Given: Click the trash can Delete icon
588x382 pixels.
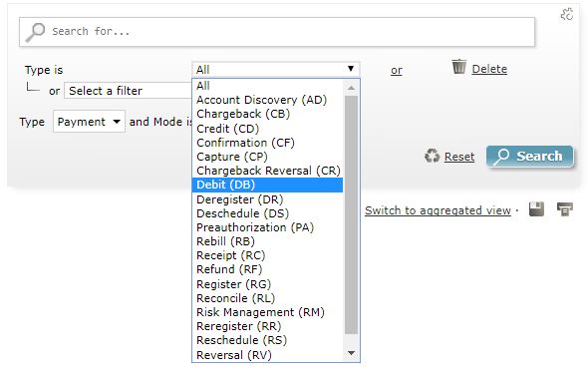Looking at the screenshot, I should [x=459, y=67].
